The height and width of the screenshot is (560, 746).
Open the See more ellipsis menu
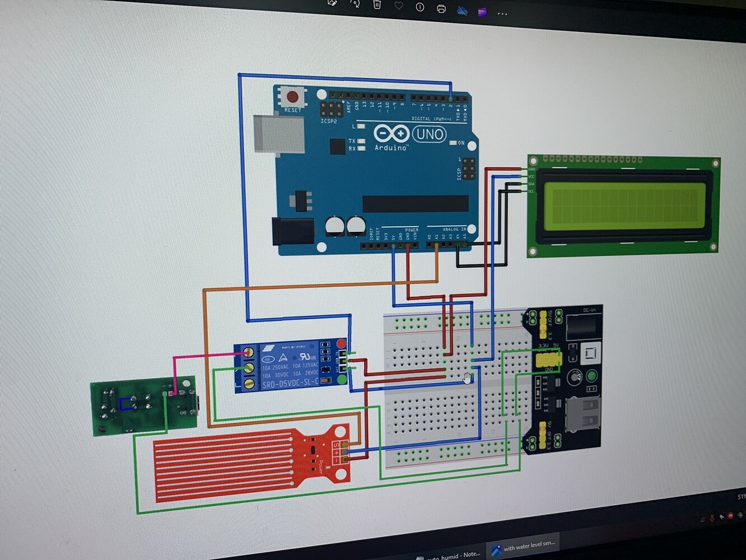point(502,13)
